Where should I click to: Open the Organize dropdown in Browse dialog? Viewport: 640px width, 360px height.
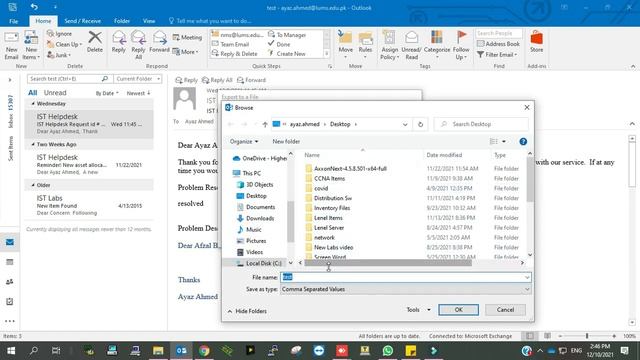coord(244,142)
